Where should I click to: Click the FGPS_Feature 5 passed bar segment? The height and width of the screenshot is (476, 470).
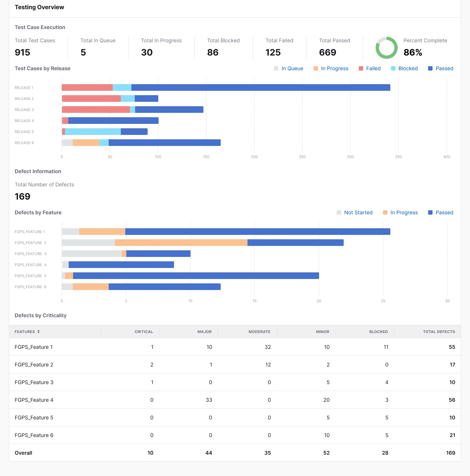pyautogui.click(x=196, y=276)
